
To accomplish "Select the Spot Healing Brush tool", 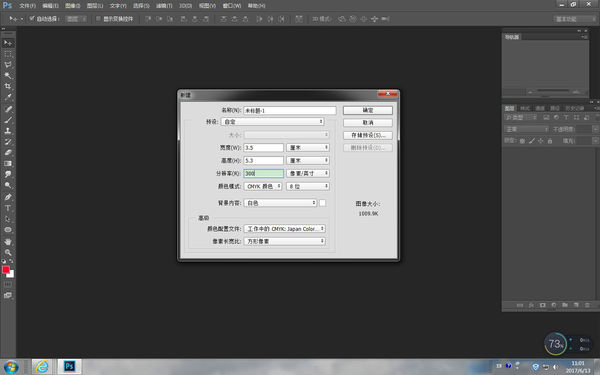I will pos(8,109).
